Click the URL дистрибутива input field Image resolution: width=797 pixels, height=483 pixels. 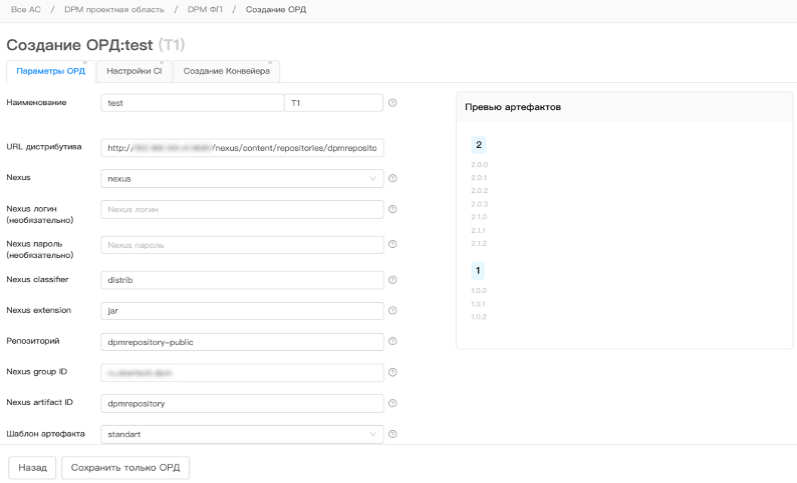[x=243, y=148]
